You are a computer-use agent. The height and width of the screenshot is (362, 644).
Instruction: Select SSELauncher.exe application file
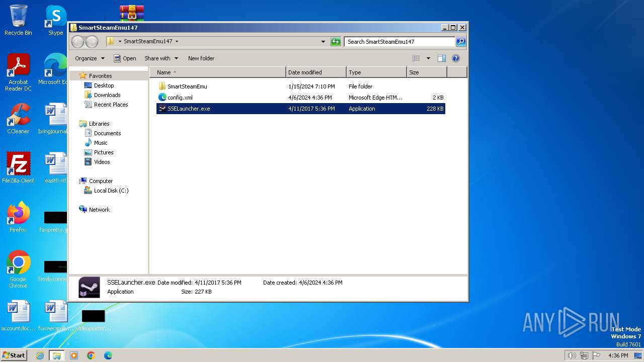coord(301,109)
